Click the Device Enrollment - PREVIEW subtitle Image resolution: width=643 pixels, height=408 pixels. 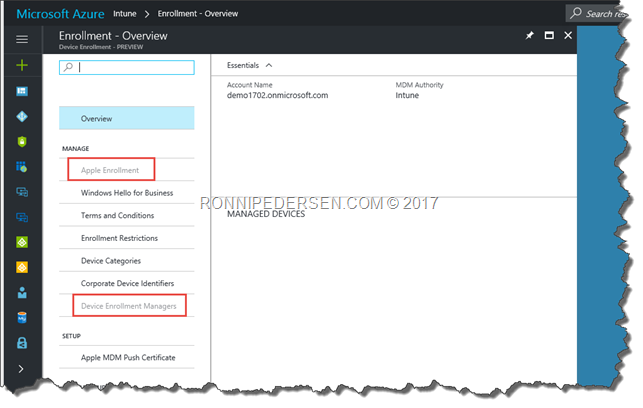(x=101, y=47)
